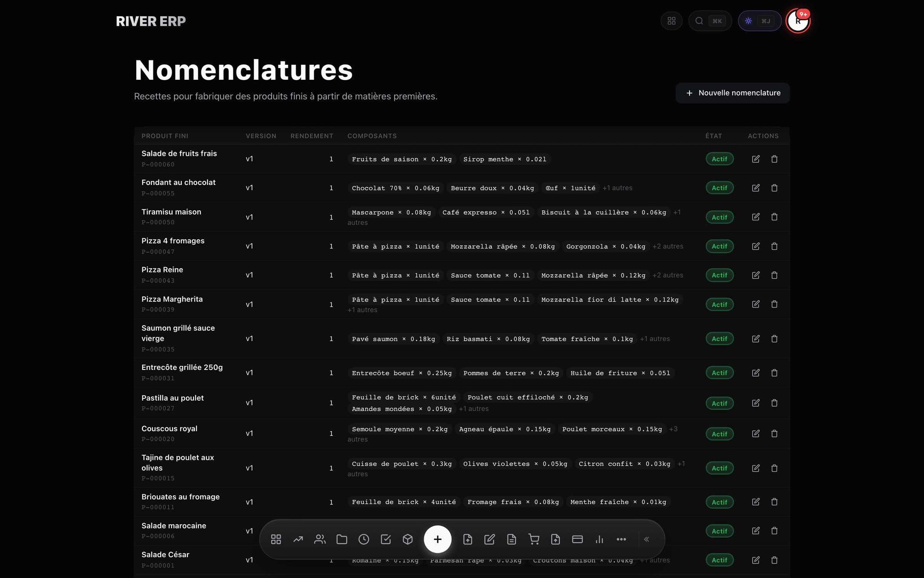Viewport: 924px width, 578px height.
Task: Edit the Pizza Margherita row
Action: [756, 304]
